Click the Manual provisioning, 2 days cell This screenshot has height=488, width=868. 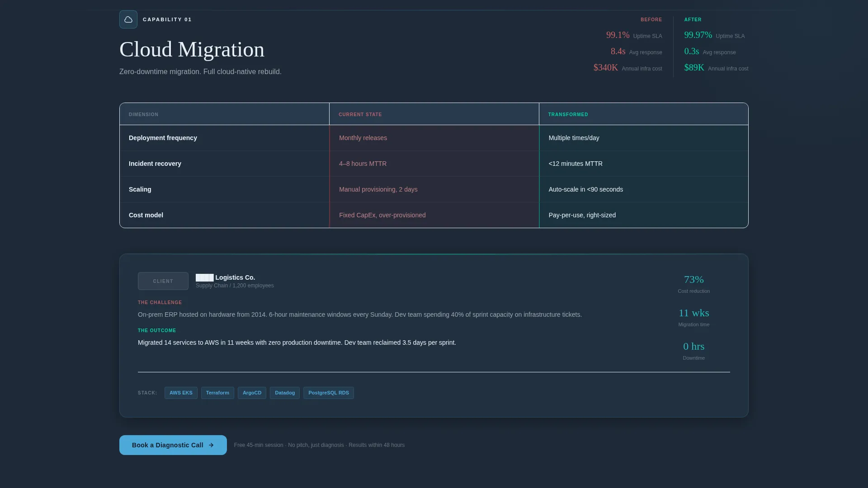click(434, 189)
